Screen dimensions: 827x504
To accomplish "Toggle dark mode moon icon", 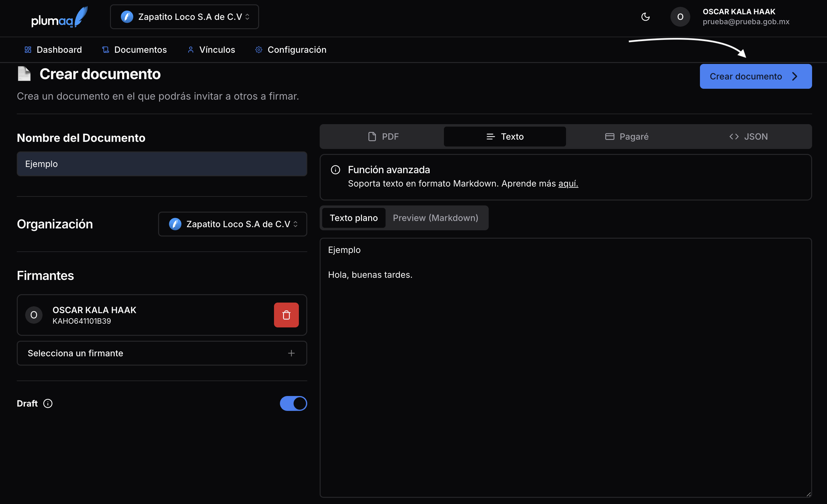I will [645, 17].
